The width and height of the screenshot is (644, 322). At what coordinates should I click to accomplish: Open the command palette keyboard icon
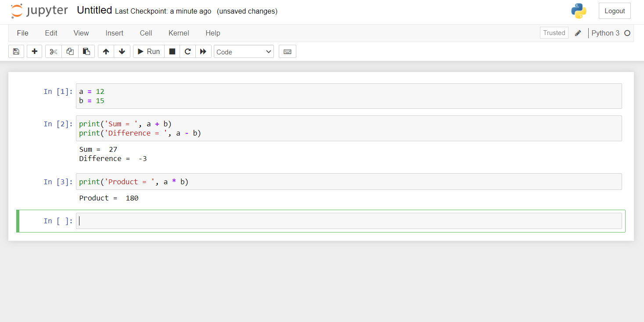[x=287, y=51]
